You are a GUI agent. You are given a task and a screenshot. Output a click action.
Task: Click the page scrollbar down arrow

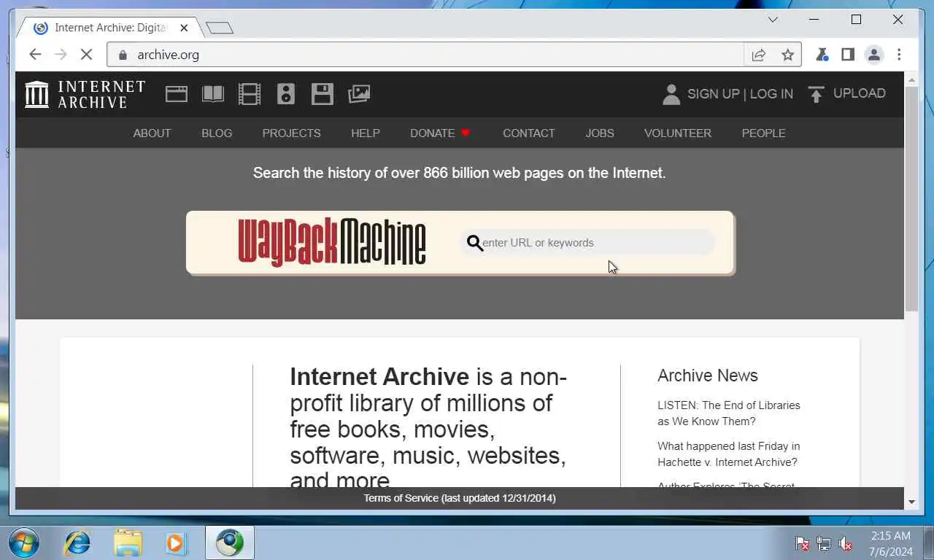pyautogui.click(x=911, y=502)
